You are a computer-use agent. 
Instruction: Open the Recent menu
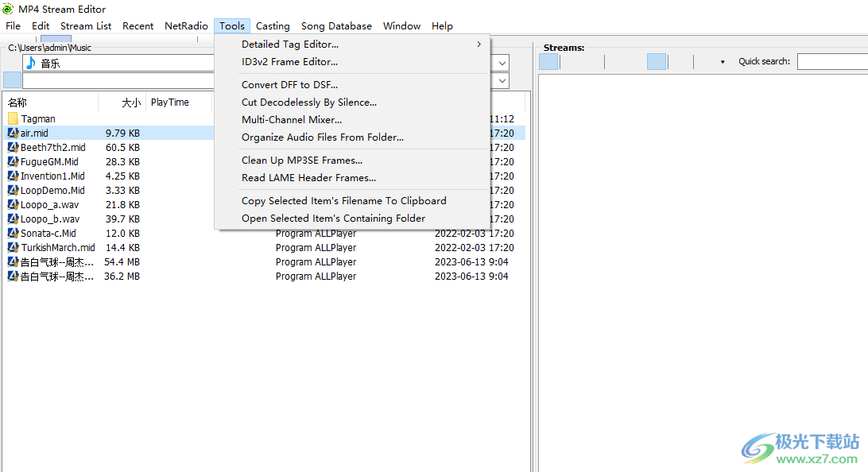pyautogui.click(x=138, y=26)
